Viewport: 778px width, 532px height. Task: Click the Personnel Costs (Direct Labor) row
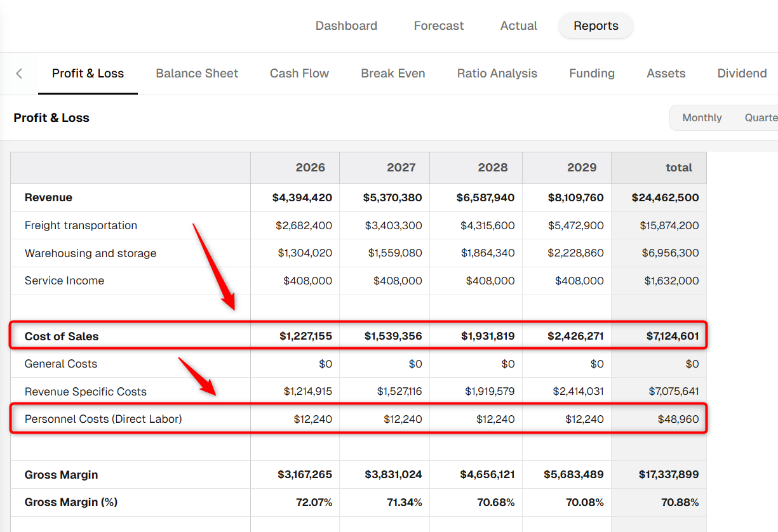[x=359, y=419]
